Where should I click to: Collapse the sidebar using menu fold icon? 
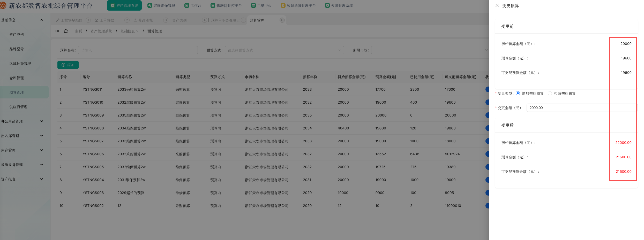pos(57,31)
